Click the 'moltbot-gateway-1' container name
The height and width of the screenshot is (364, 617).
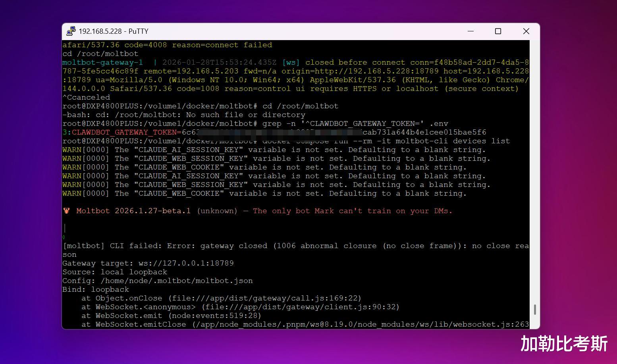(103, 62)
